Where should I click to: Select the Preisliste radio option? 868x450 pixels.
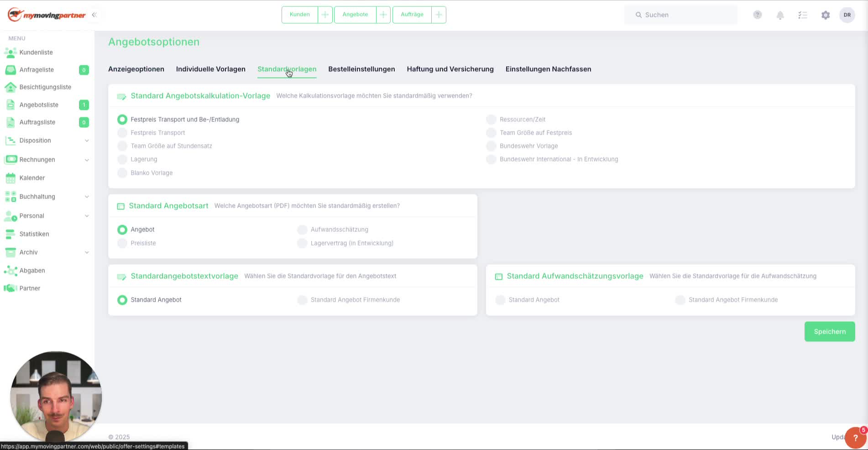point(122,243)
